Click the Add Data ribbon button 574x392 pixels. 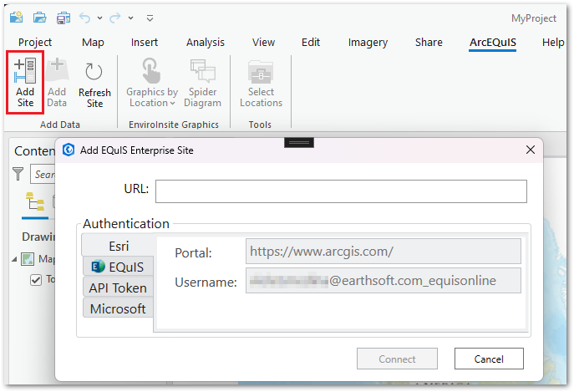coord(57,83)
